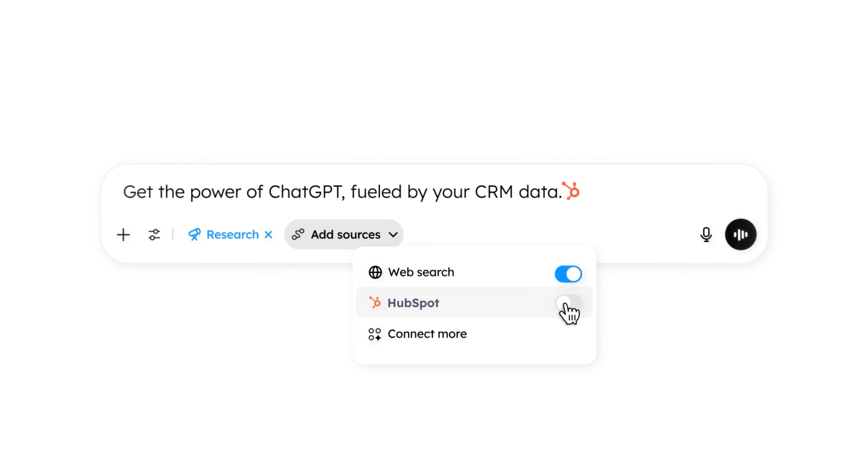Expand the Add sources dropdown chevron
The image size is (868, 472).
pyautogui.click(x=393, y=234)
